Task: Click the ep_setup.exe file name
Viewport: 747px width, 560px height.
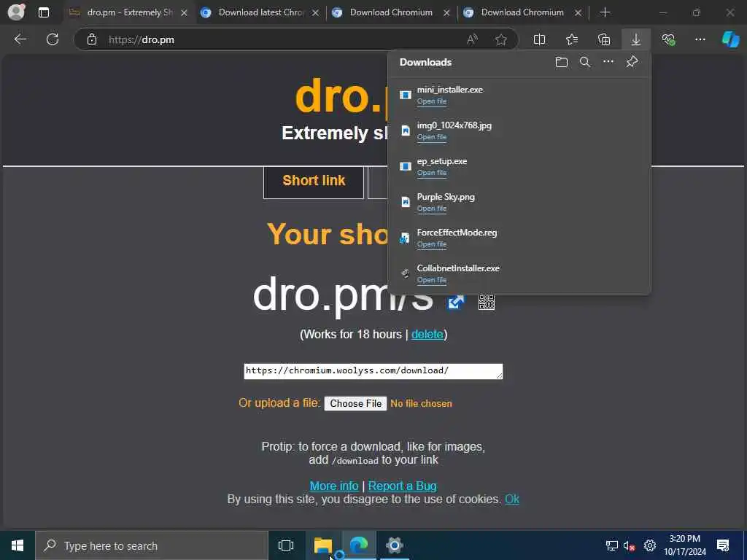Action: pyautogui.click(x=441, y=161)
